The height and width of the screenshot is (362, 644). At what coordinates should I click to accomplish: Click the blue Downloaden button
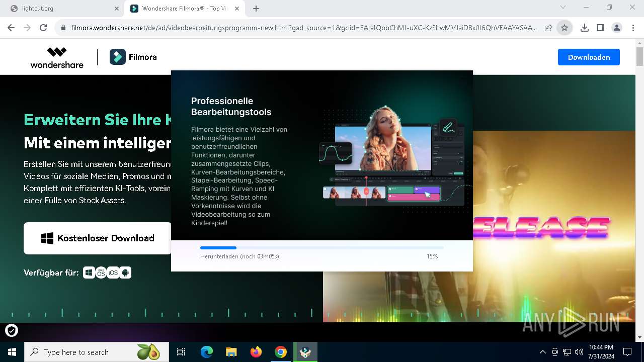[x=589, y=57]
